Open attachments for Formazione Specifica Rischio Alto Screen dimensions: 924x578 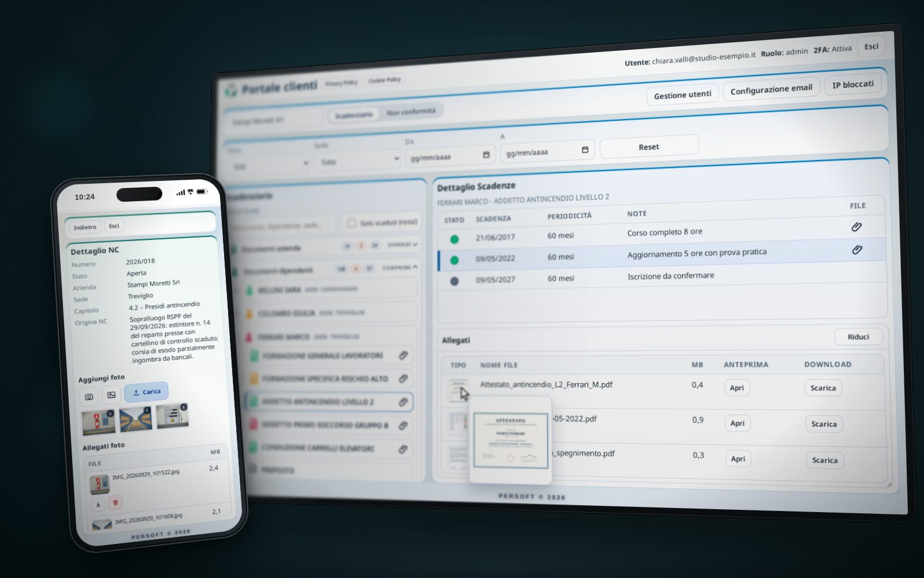[x=403, y=379]
